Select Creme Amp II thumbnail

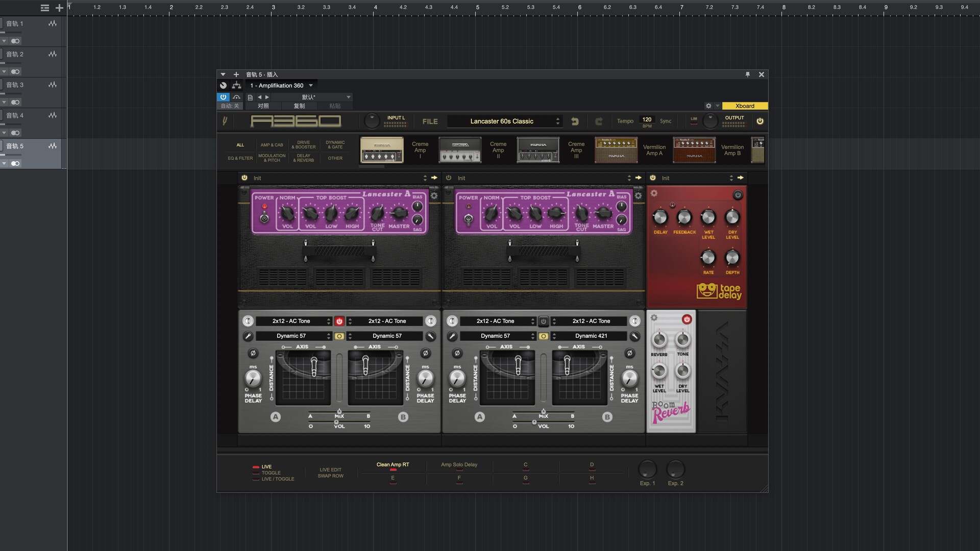click(x=460, y=150)
